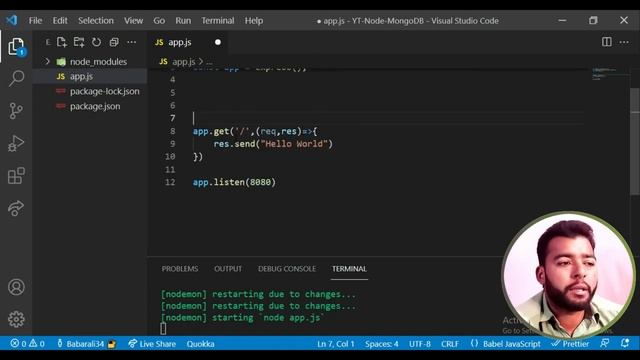Close the unsaved app.js tab dot
Image resolution: width=640 pixels, height=360 pixels.
coord(218,42)
